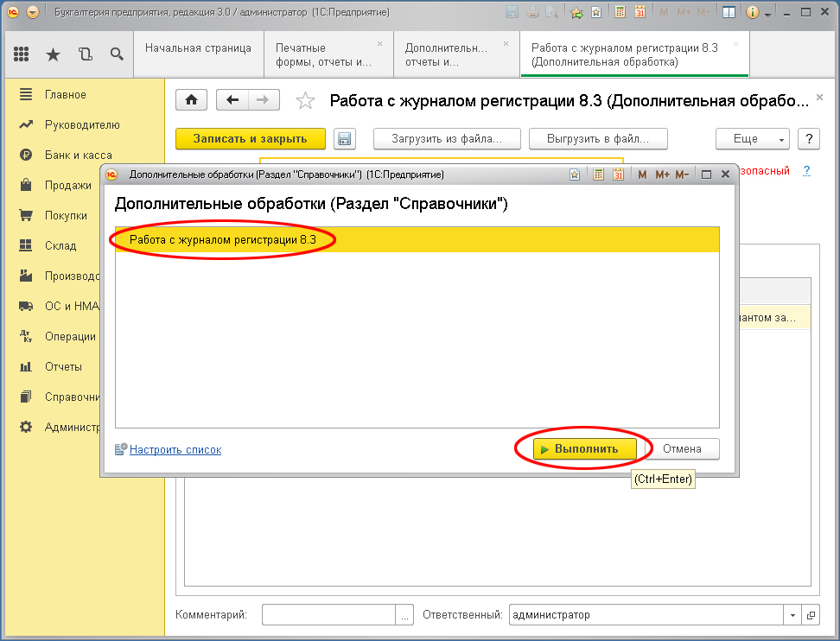
Task: Click the favorites list icon in title bar
Action: coord(596,12)
